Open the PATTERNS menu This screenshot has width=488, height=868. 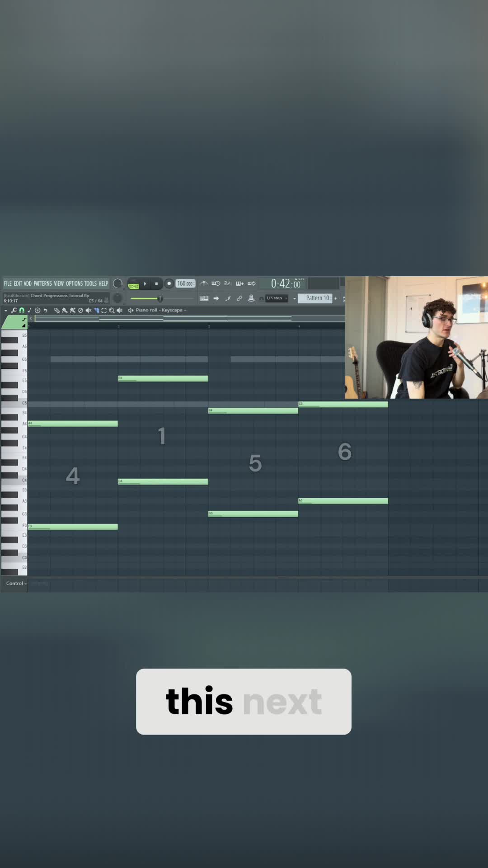[42, 283]
